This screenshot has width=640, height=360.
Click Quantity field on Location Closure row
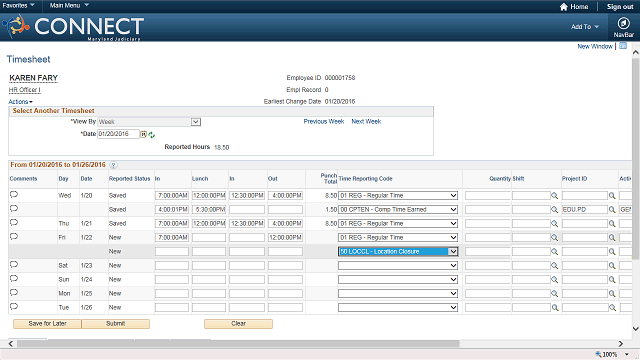click(x=488, y=251)
